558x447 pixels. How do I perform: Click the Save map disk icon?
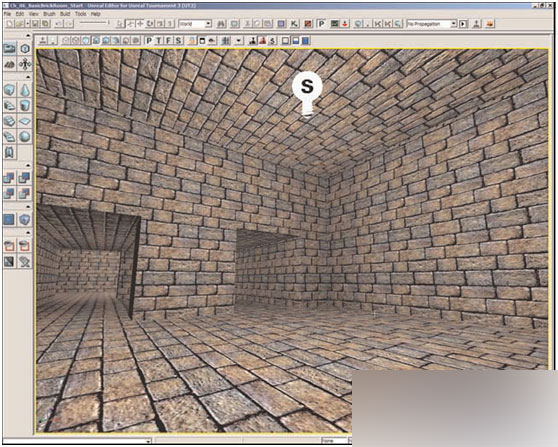click(35, 23)
